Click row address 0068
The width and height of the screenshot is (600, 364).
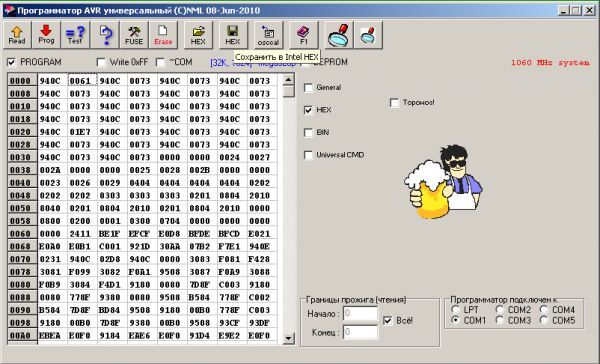[x=22, y=246]
